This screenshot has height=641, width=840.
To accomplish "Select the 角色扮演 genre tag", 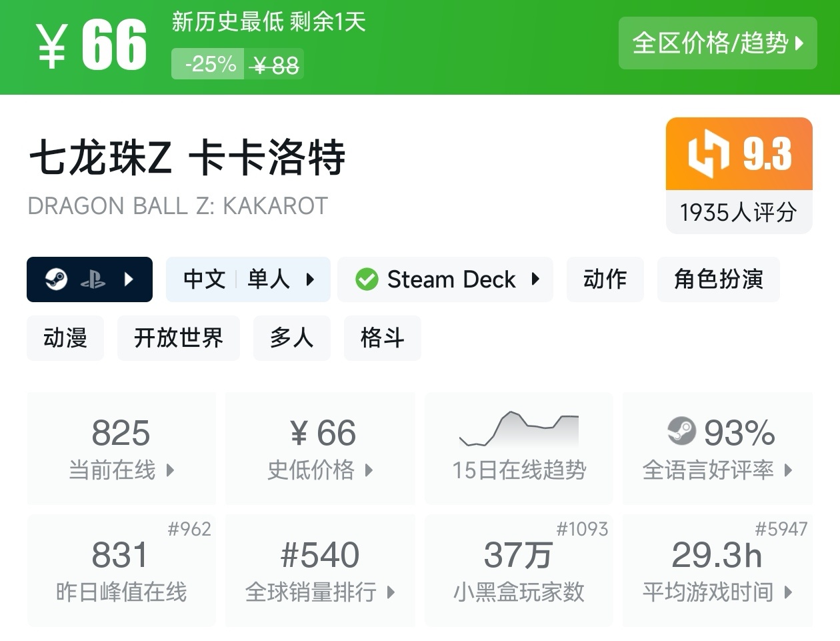I will (718, 279).
